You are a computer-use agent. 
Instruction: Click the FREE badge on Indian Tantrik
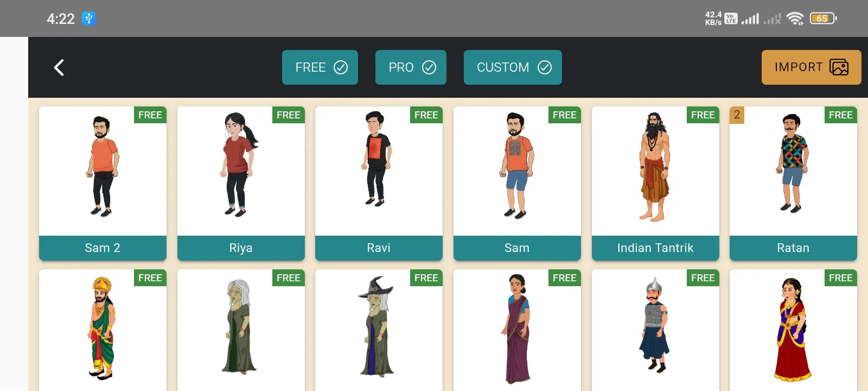[703, 115]
